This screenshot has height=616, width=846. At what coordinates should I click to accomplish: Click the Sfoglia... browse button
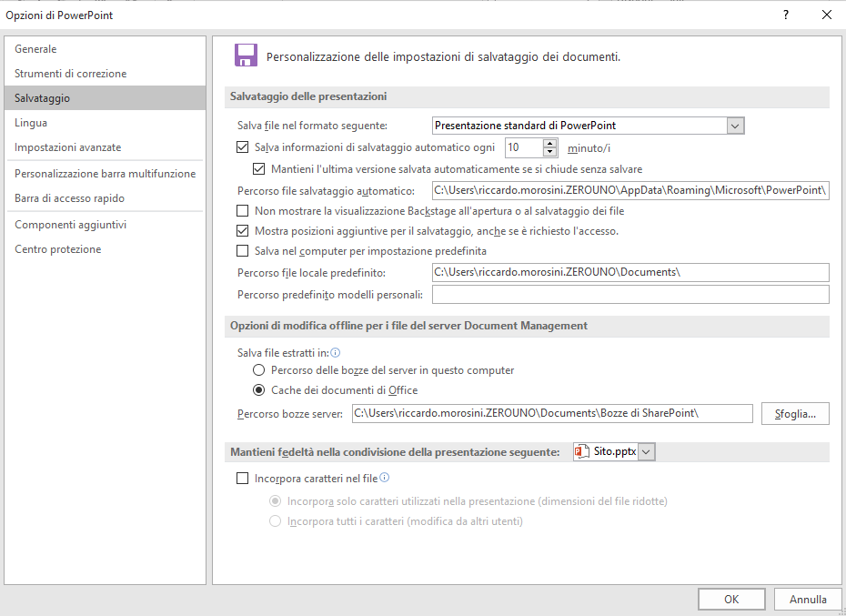tap(795, 414)
